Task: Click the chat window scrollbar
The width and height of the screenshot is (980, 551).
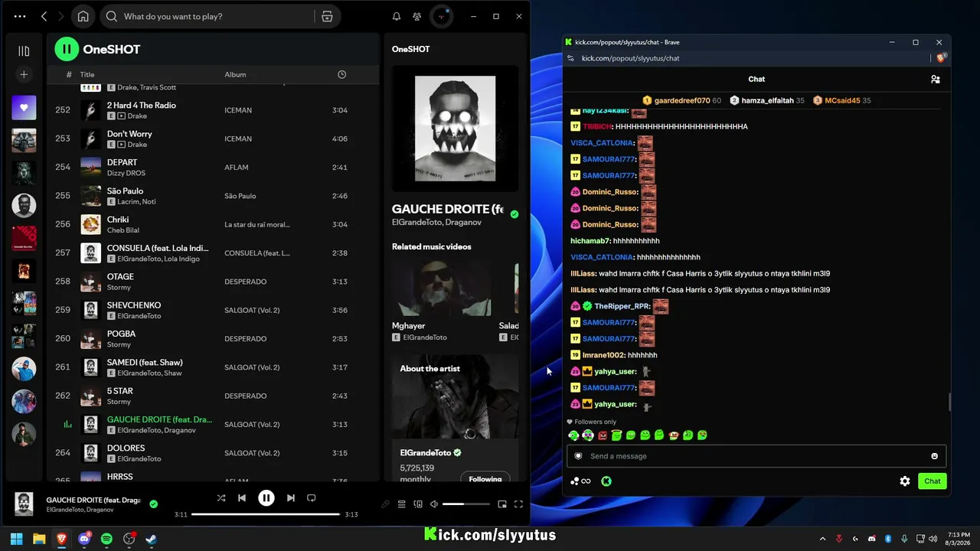Action: (x=949, y=402)
